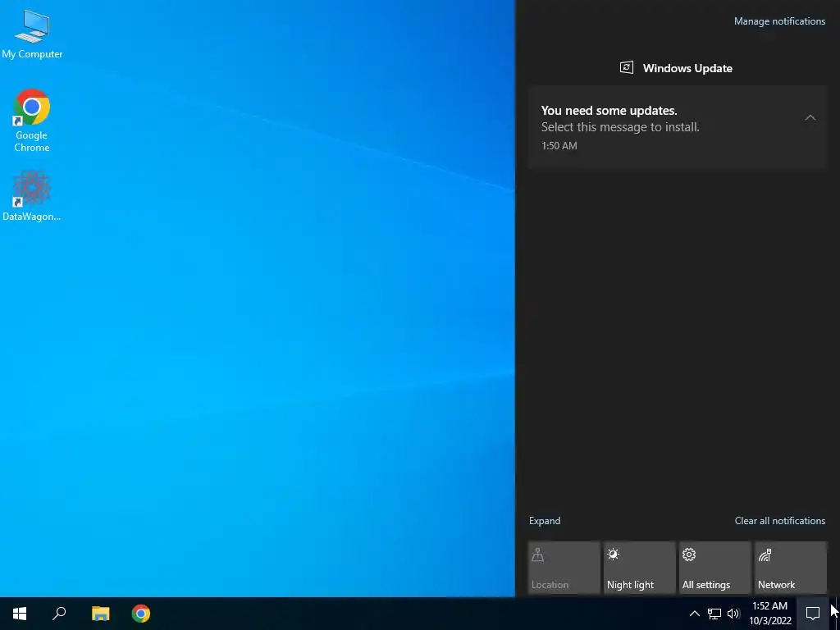Launch Chrome from the taskbar
840x630 pixels.
coord(141,614)
